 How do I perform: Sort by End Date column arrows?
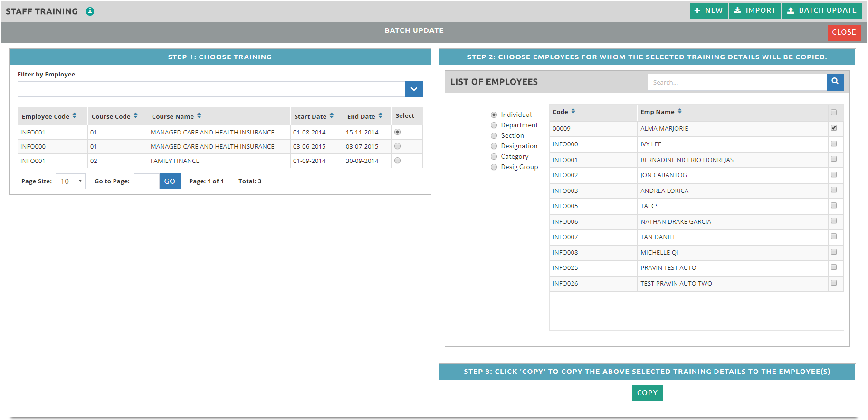point(381,116)
